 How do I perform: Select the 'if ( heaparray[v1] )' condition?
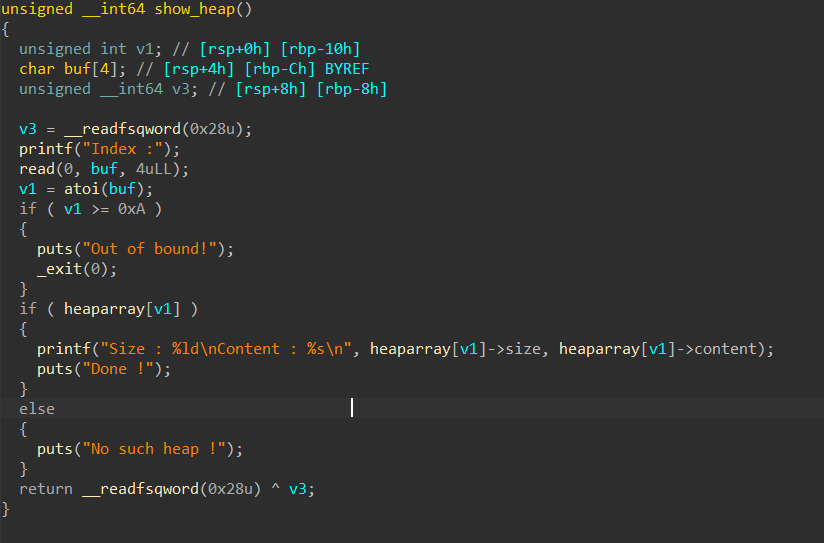108,309
